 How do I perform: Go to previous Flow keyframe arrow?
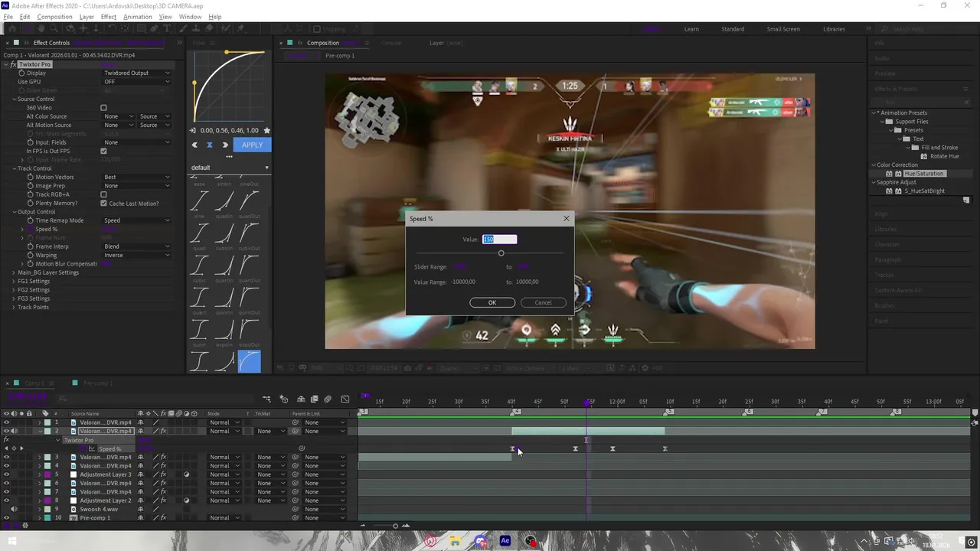(x=194, y=145)
